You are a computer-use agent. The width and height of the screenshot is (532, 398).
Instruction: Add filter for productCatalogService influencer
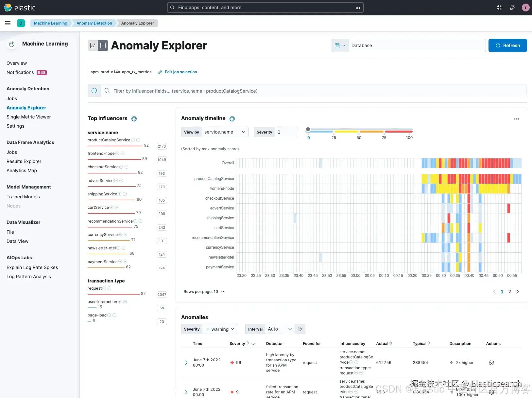[133, 140]
